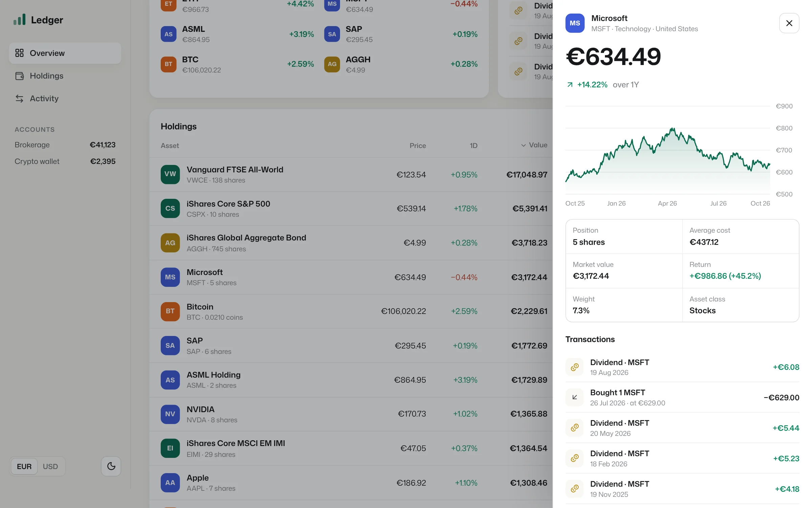The height and width of the screenshot is (508, 812).
Task: Open the BTC mover card at top
Action: click(237, 64)
